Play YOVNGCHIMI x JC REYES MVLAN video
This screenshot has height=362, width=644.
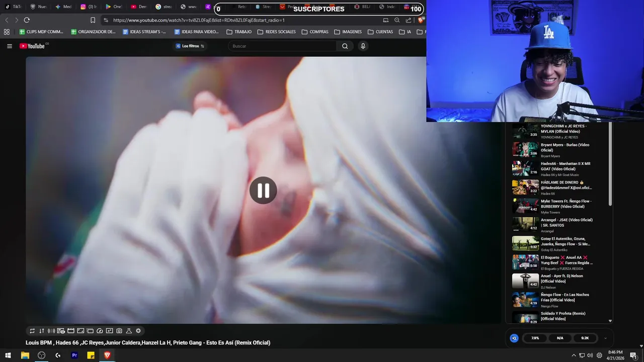(552, 131)
